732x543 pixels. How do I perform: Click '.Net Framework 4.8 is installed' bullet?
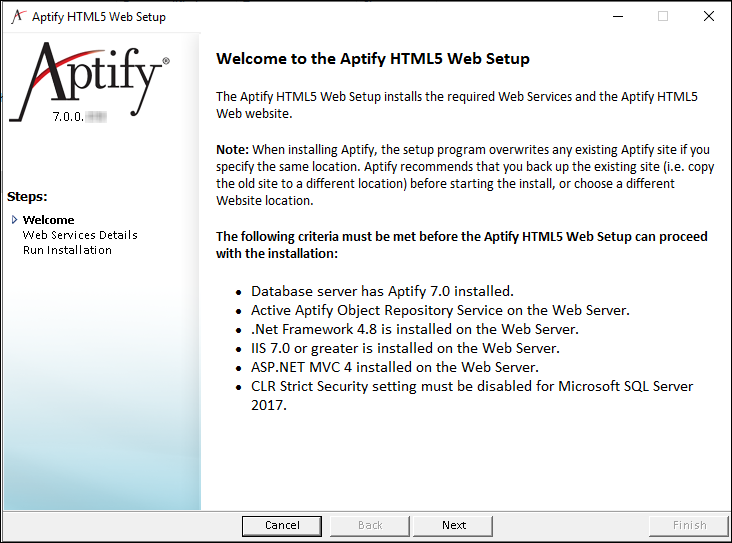pyautogui.click(x=415, y=330)
